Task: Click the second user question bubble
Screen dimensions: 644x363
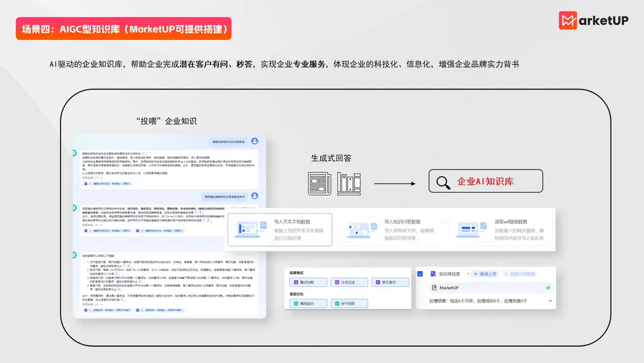Action: coord(224,196)
